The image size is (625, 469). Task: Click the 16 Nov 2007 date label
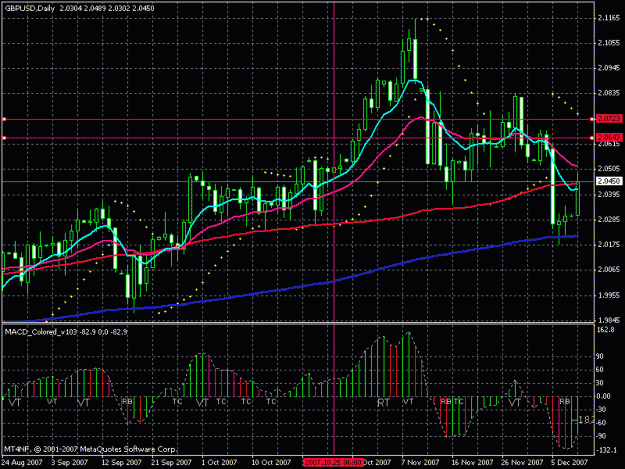click(x=472, y=463)
